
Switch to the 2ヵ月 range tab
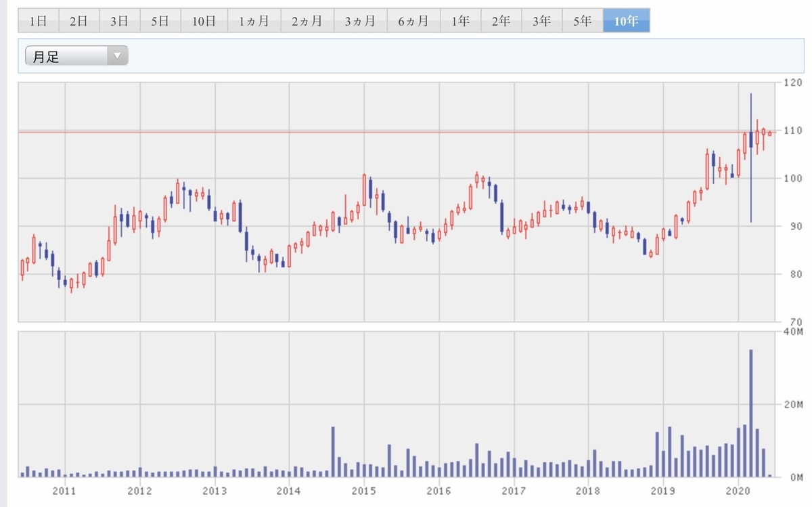(307, 20)
